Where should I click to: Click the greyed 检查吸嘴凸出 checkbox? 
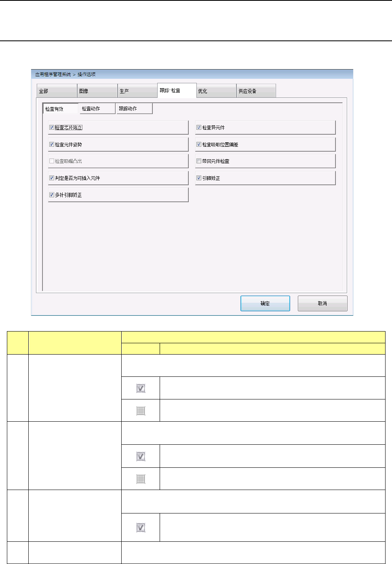(52, 161)
